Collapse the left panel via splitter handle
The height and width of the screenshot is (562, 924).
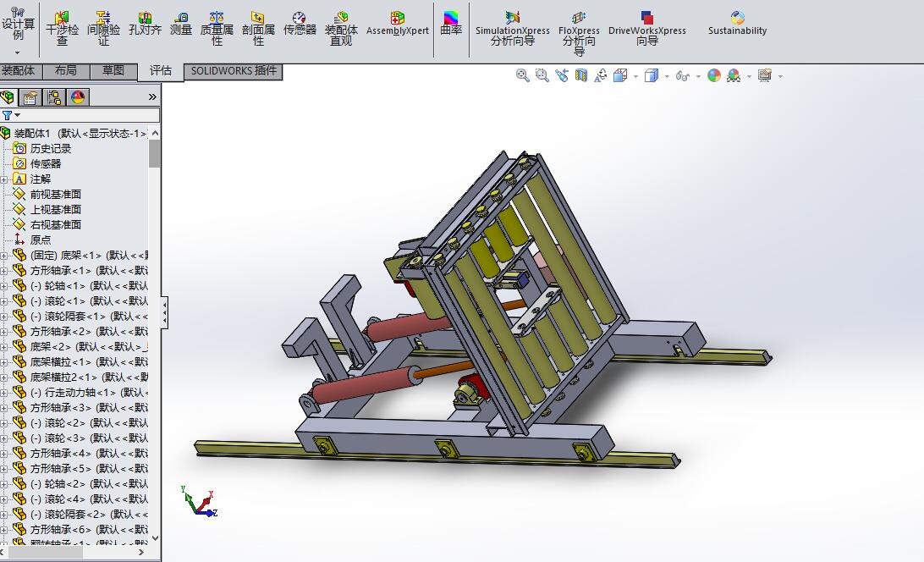[164, 312]
